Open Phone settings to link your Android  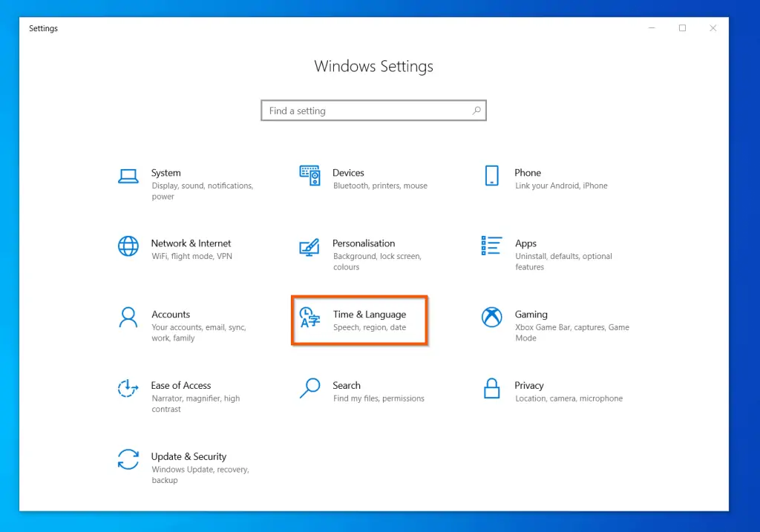pos(491,176)
